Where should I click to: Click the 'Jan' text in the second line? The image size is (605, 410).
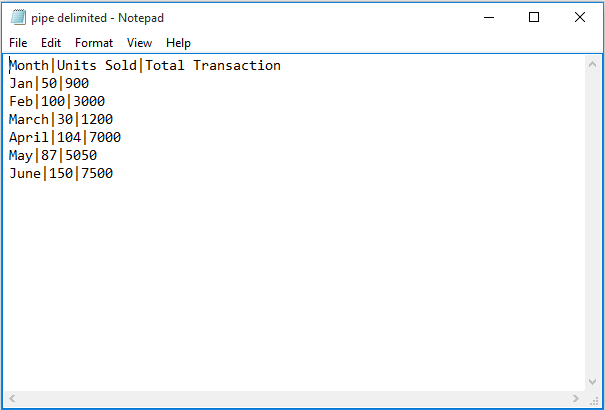coord(21,84)
